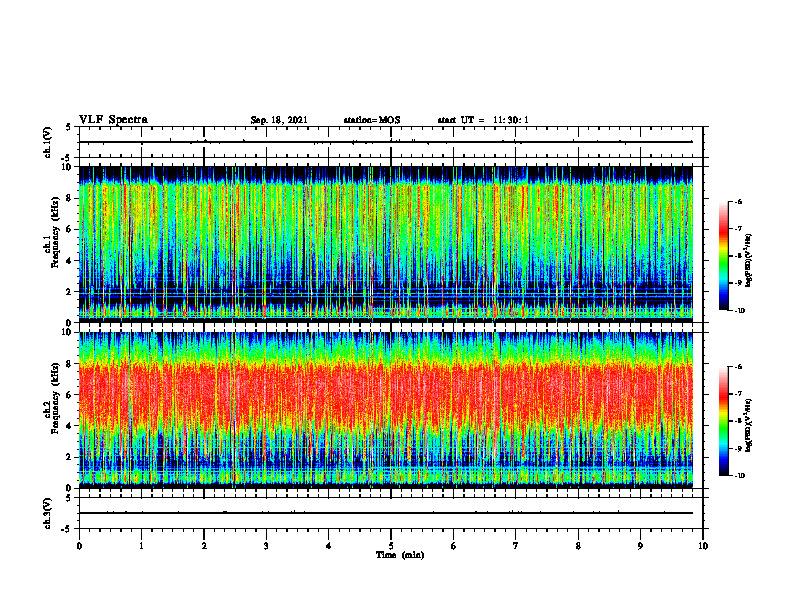The width and height of the screenshot is (792, 612).
Task: Click the time axis tick label "7"
Action: (516, 546)
